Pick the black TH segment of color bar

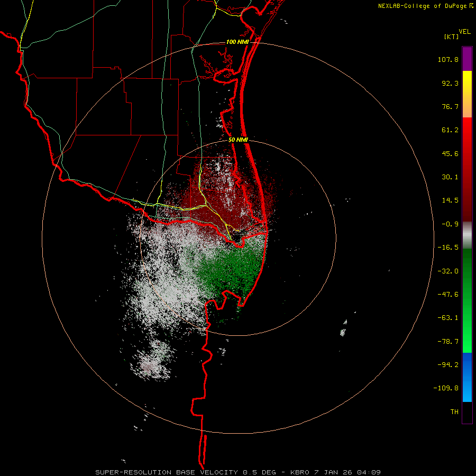tap(467, 413)
